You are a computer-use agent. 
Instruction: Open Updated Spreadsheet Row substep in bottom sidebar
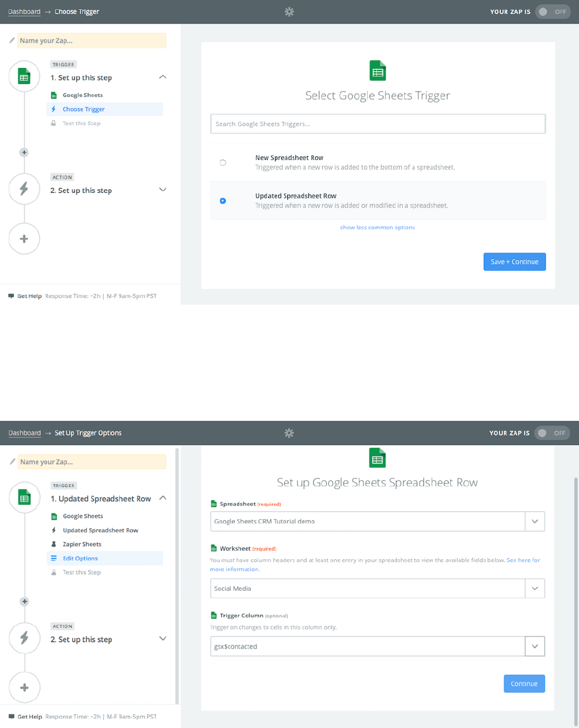pos(100,530)
